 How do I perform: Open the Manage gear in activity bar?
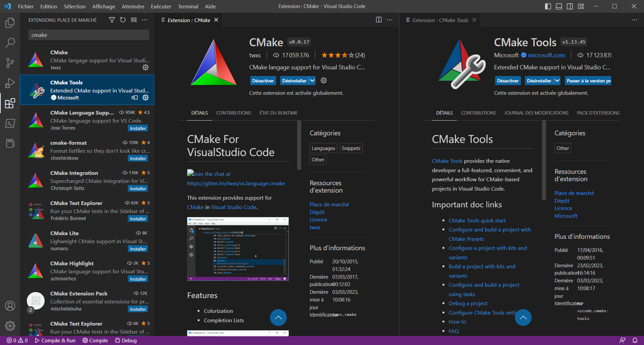tap(10, 326)
